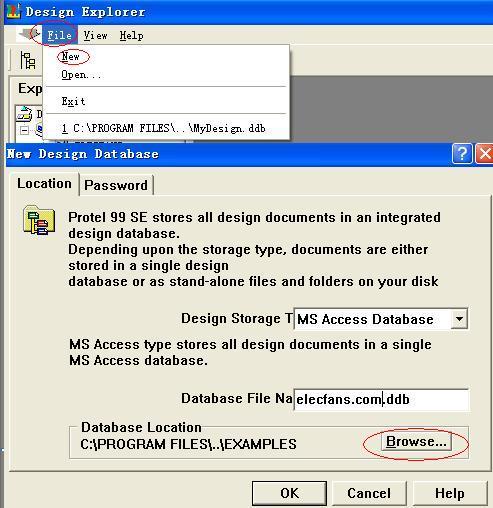The image size is (493, 508).
Task: Click the design database folder icon in dialog
Action: pos(39,220)
